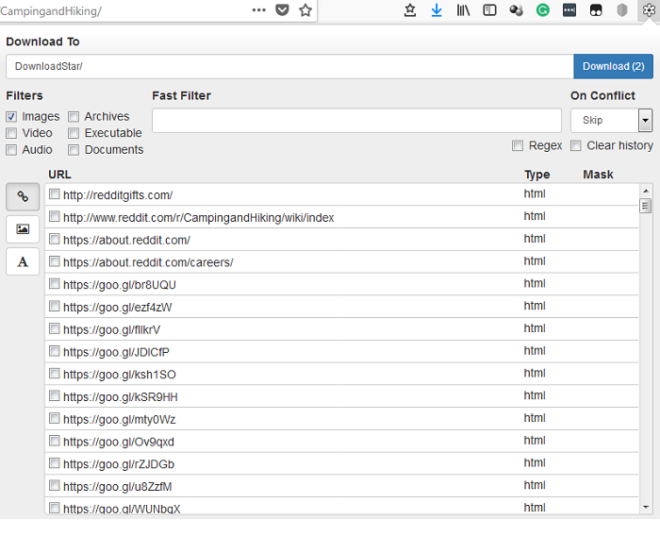Click the browser address bar CampingandHiking/ text

click(51, 11)
